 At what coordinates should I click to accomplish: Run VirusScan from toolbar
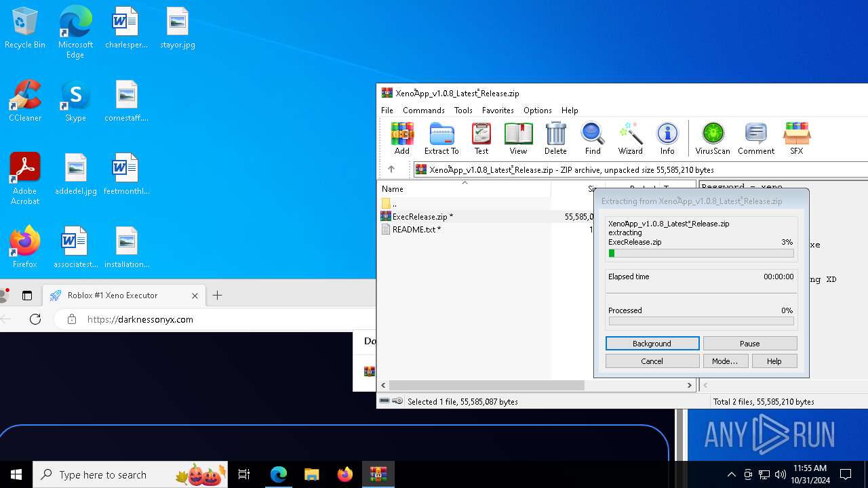713,138
